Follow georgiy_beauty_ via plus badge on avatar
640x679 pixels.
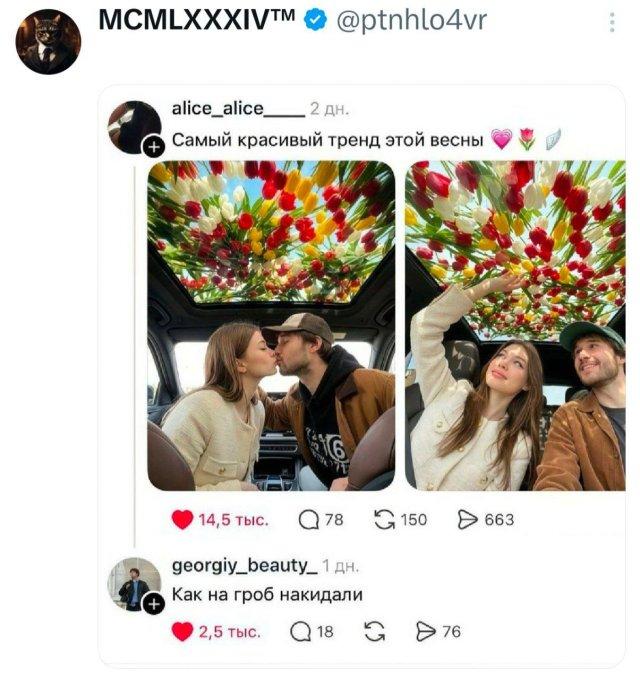153,603
